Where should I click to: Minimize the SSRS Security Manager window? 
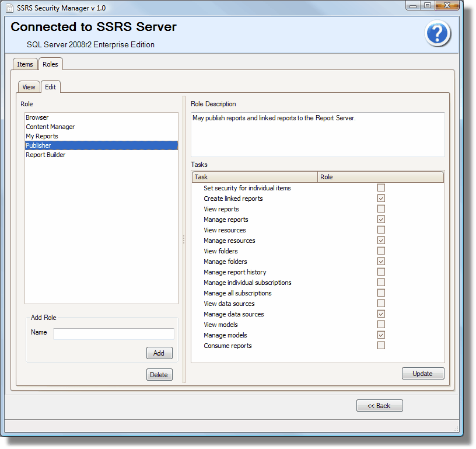pyautogui.click(x=413, y=6)
